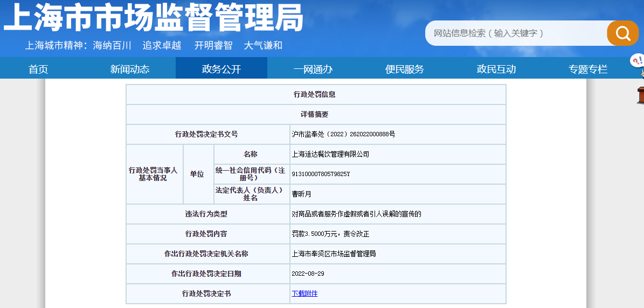Select penalty text 罚款3.5000万元，责令改正
This screenshot has height=308, width=644.
coord(331,234)
